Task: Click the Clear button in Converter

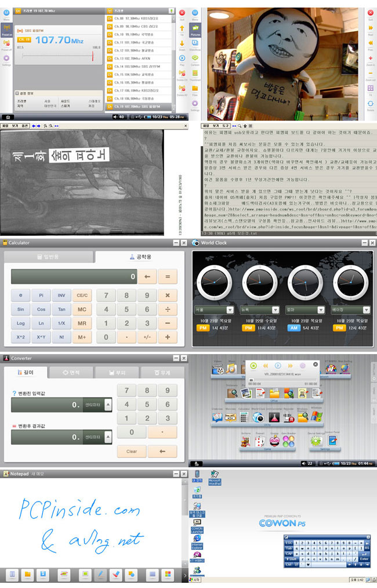Action: (x=132, y=452)
